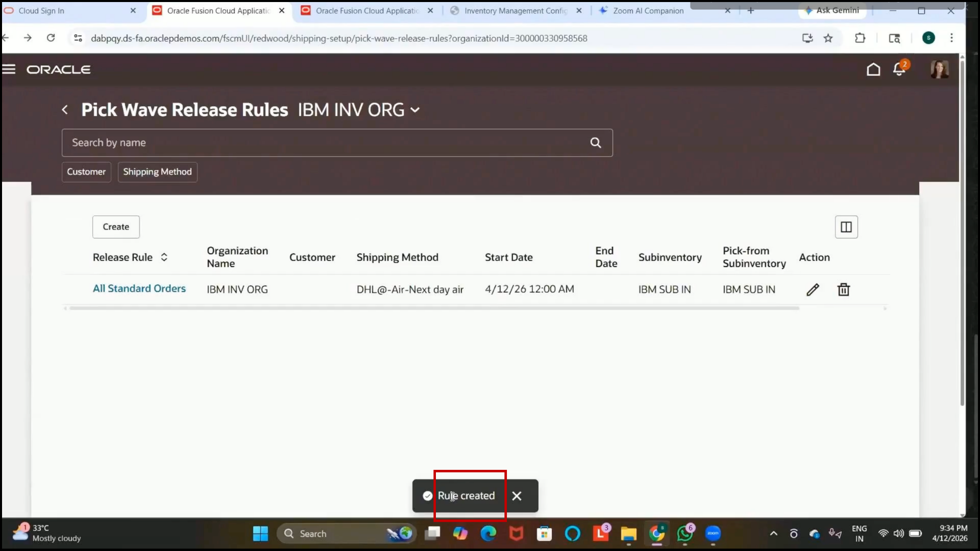
Task: Open WhatsApp from the taskbar
Action: point(685,534)
